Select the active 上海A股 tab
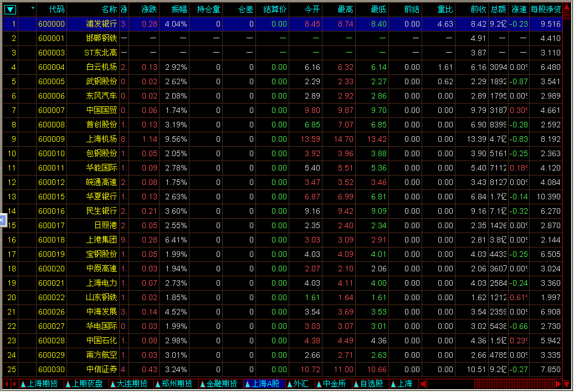The width and height of the screenshot is (574, 392). coord(263,384)
